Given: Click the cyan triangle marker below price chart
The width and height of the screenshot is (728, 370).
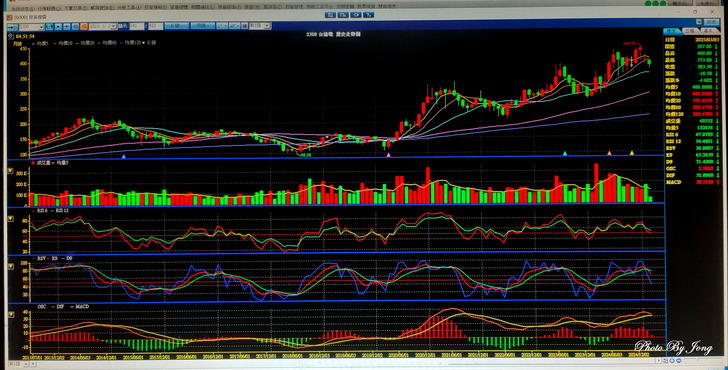Looking at the screenshot, I should tap(565, 153).
